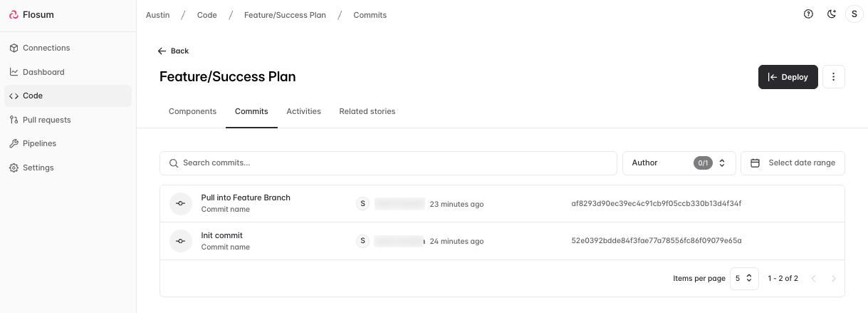The width and height of the screenshot is (868, 313).
Task: Change the Items per page dropdown
Action: [x=745, y=278]
